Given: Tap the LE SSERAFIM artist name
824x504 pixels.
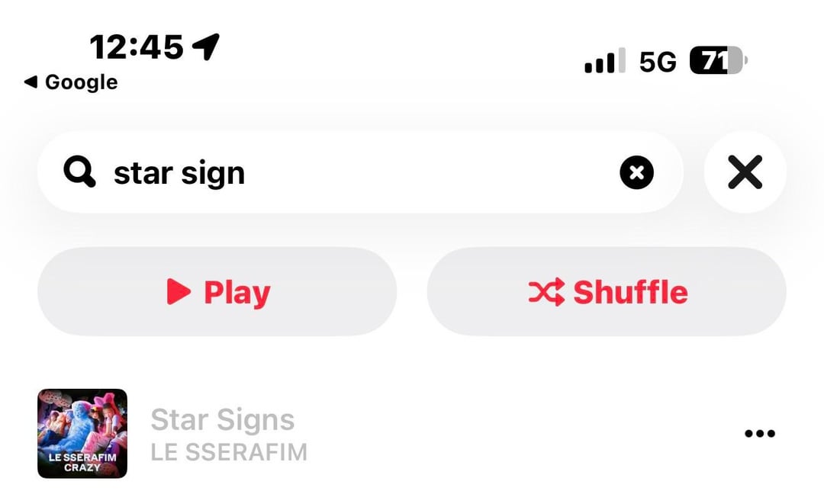Looking at the screenshot, I should tap(229, 452).
